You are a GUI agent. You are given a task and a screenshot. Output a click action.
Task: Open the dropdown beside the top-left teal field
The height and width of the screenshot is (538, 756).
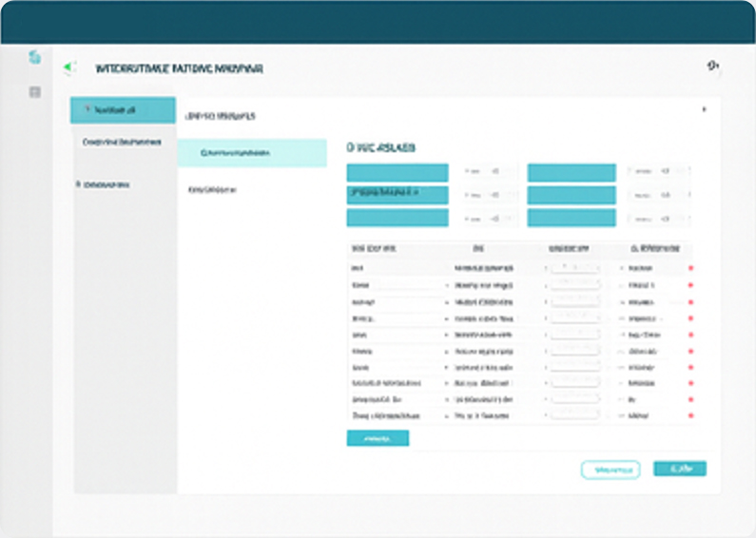(x=483, y=172)
